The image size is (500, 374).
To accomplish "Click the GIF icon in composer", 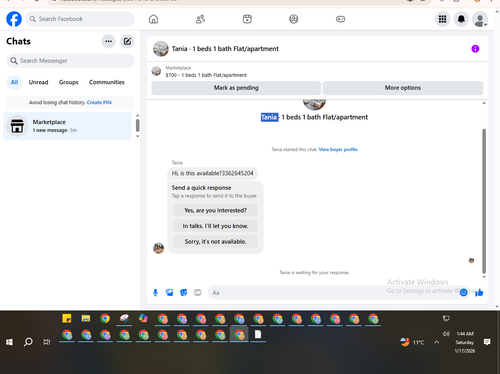I will point(198,293).
